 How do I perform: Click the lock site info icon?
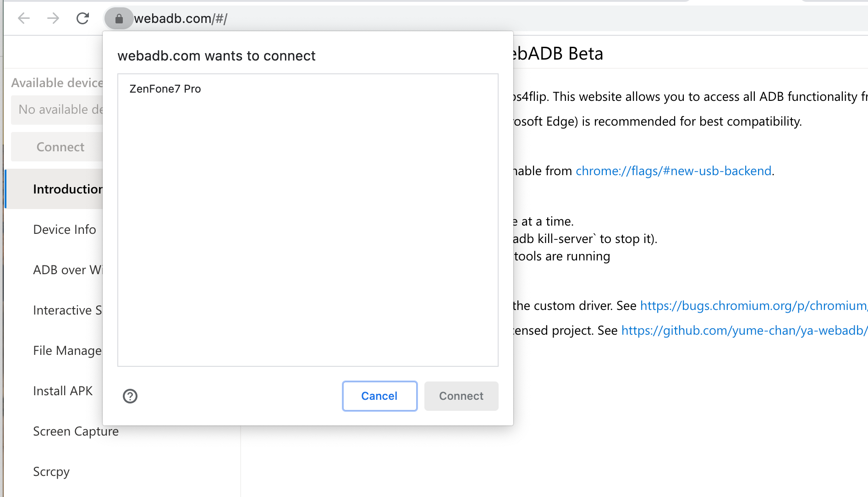pyautogui.click(x=119, y=18)
